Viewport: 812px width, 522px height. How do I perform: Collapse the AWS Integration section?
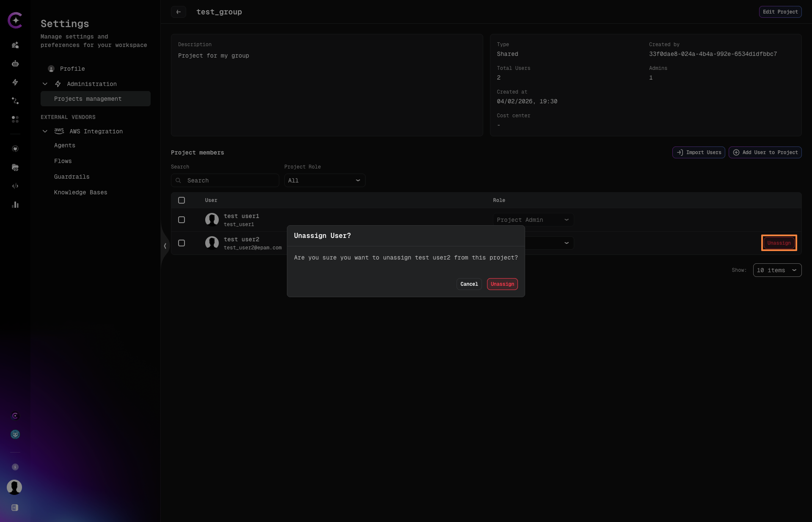[x=45, y=131]
